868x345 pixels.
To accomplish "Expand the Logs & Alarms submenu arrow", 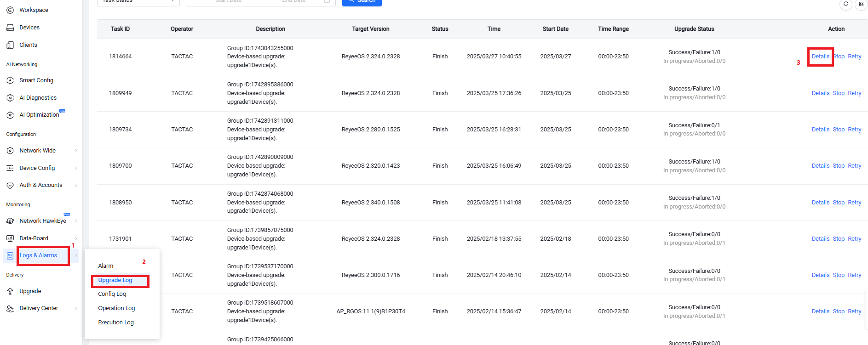I will click(76, 256).
